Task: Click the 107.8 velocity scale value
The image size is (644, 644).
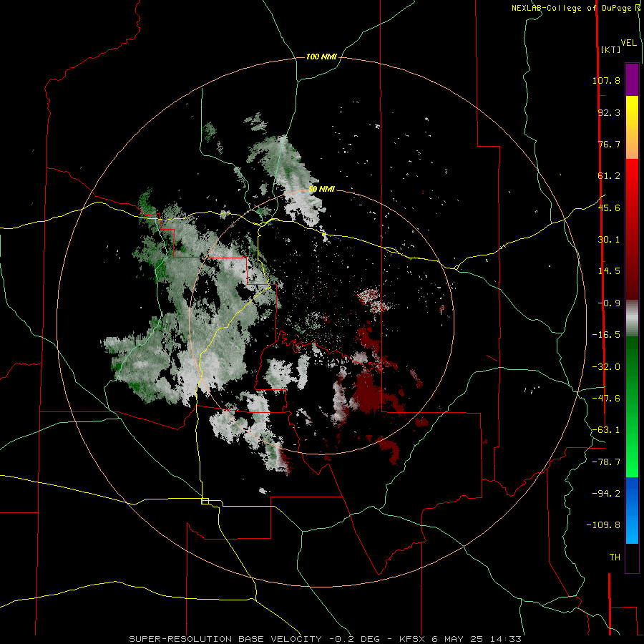Action: coord(606,80)
